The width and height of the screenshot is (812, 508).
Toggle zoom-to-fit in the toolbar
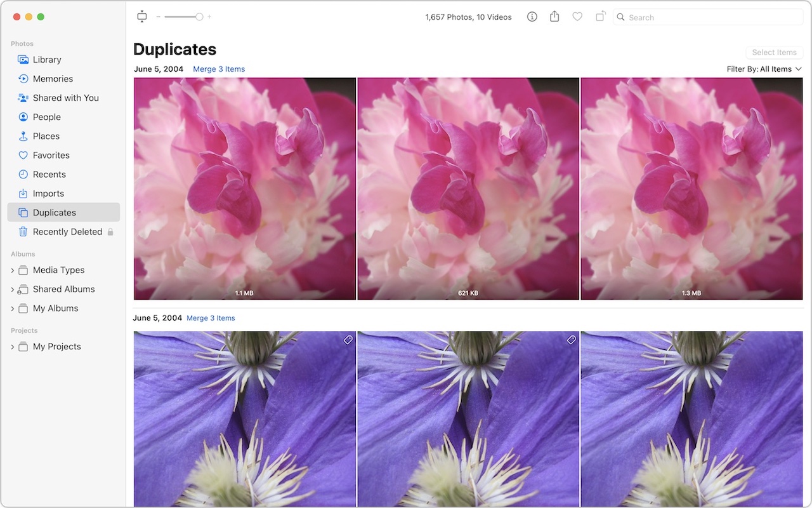pos(141,17)
